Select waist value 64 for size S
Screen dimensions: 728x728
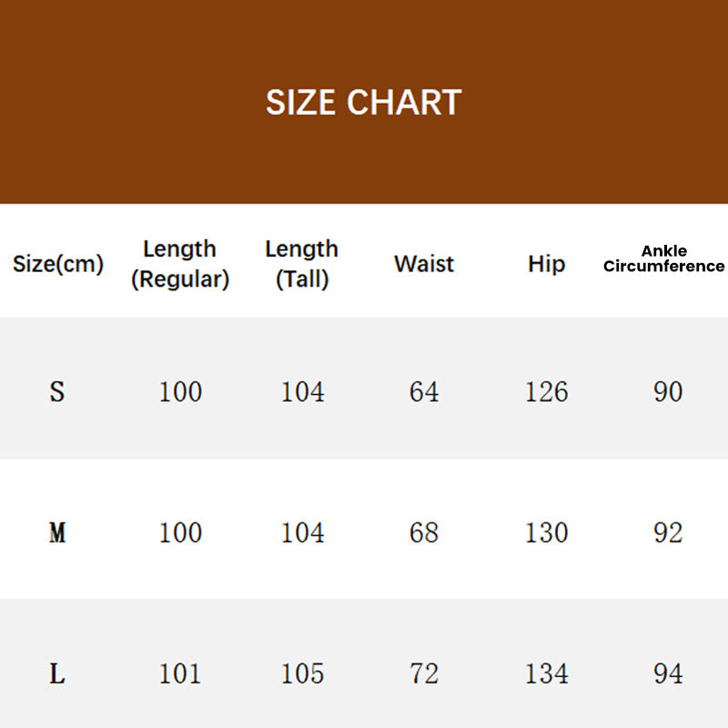click(x=424, y=391)
